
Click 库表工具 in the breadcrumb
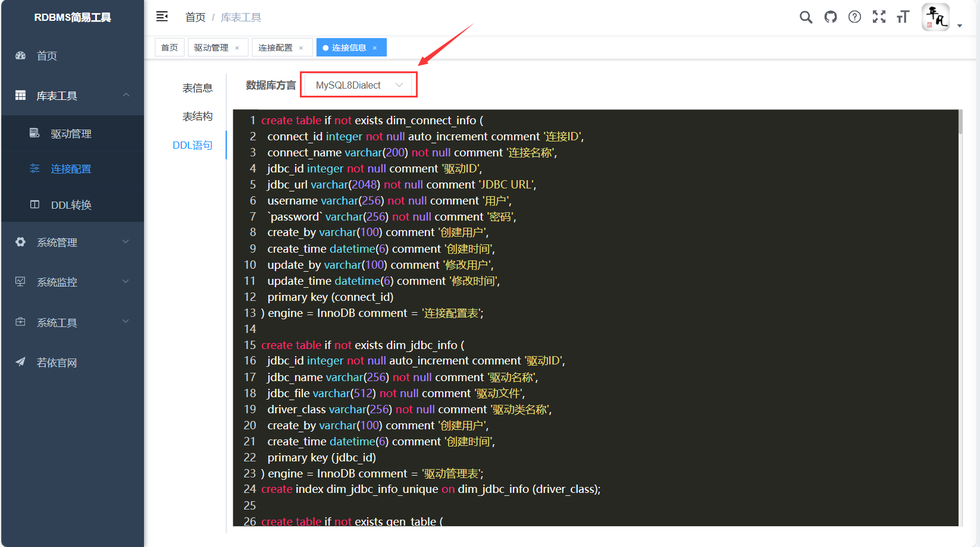click(x=241, y=17)
